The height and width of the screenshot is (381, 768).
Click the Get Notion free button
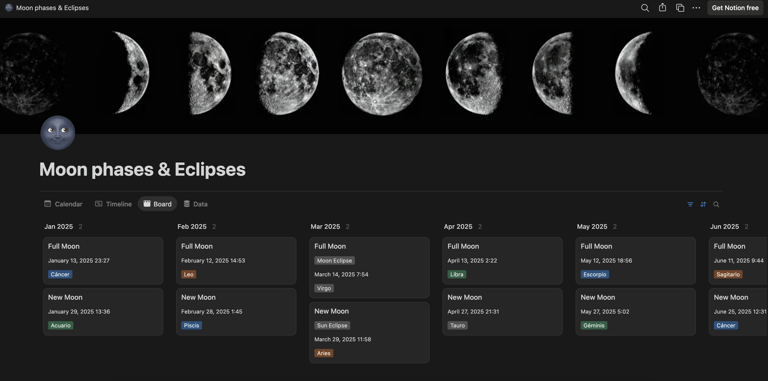[x=735, y=8]
